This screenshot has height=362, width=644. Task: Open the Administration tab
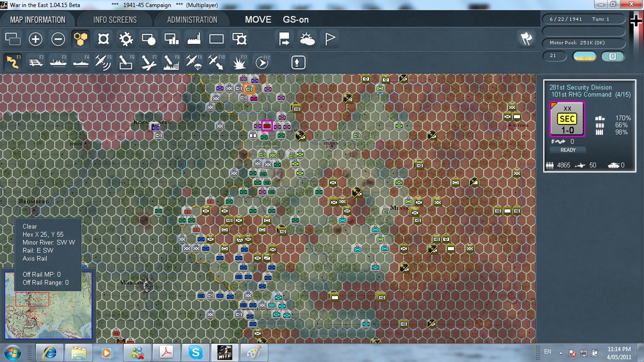pos(192,20)
